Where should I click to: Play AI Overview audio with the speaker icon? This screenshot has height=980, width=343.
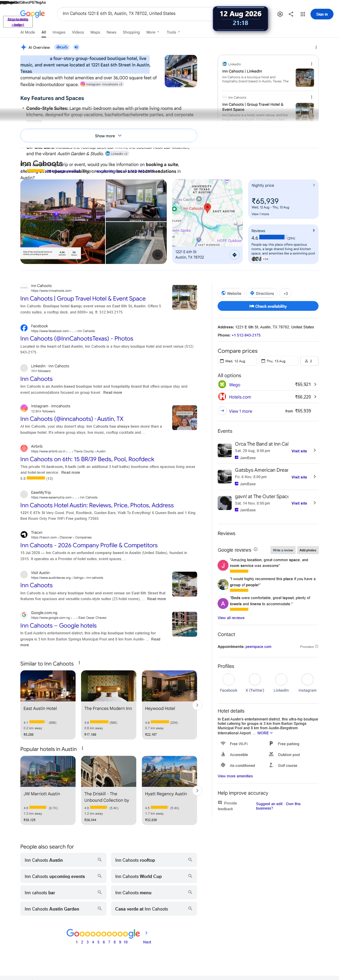(x=76, y=47)
